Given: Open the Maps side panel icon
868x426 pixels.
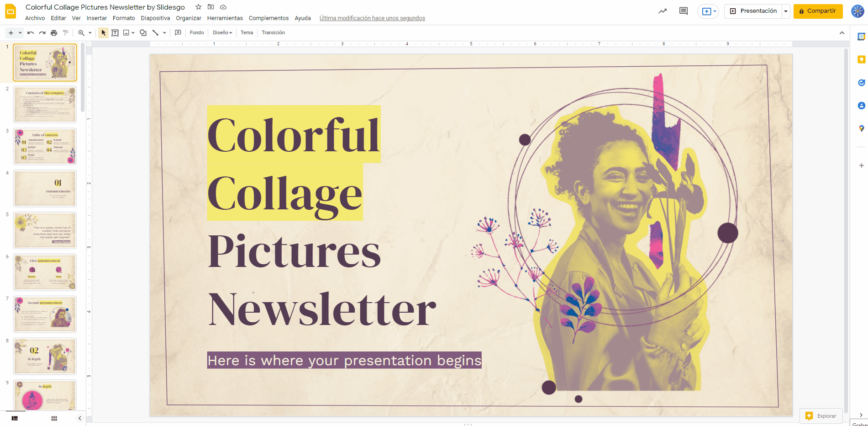Looking at the screenshot, I should click(861, 128).
